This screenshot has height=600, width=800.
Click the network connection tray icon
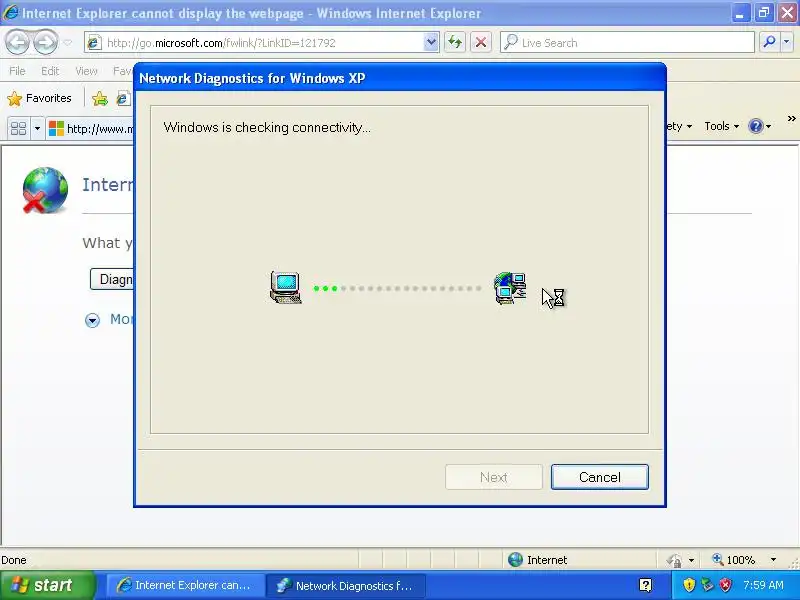pyautogui.click(x=707, y=584)
